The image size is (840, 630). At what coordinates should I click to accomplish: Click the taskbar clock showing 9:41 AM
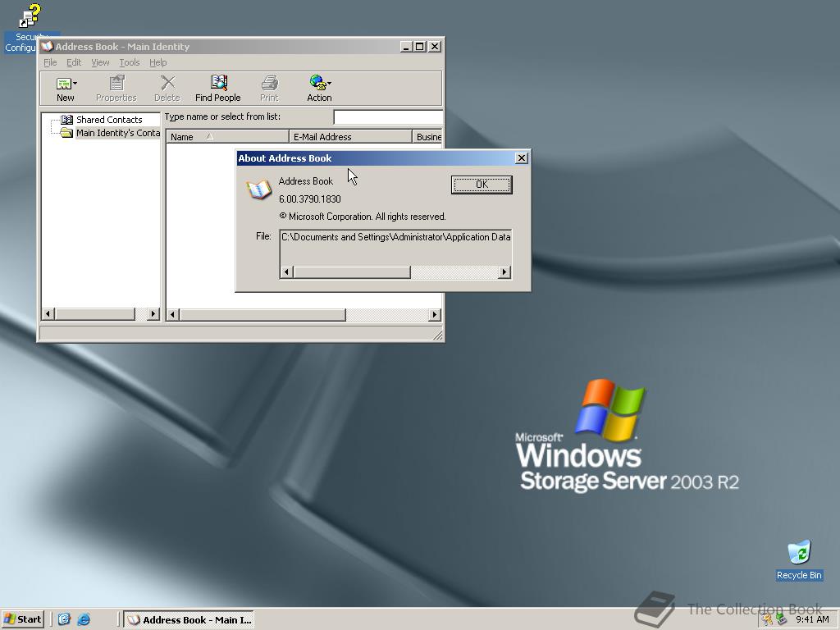pos(812,620)
